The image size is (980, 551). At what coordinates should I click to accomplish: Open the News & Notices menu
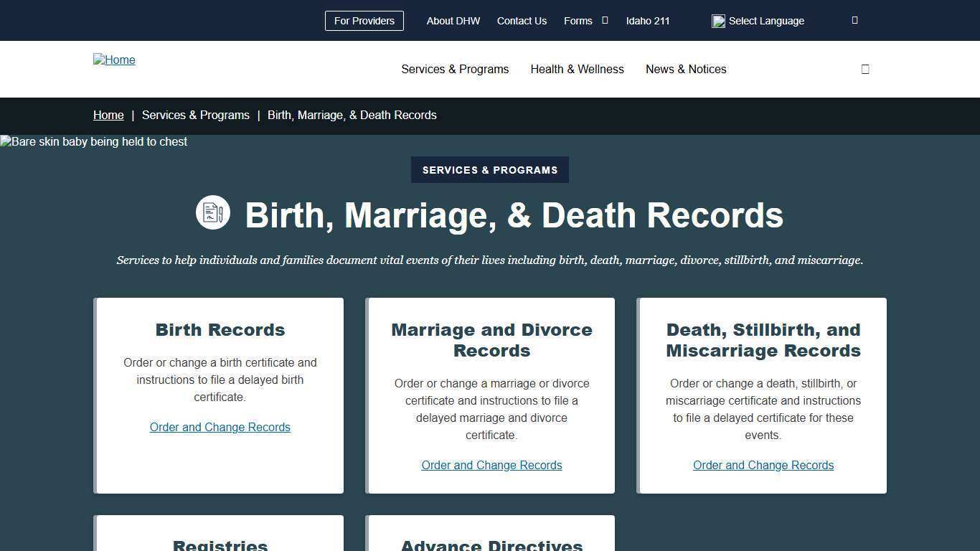pyautogui.click(x=686, y=69)
